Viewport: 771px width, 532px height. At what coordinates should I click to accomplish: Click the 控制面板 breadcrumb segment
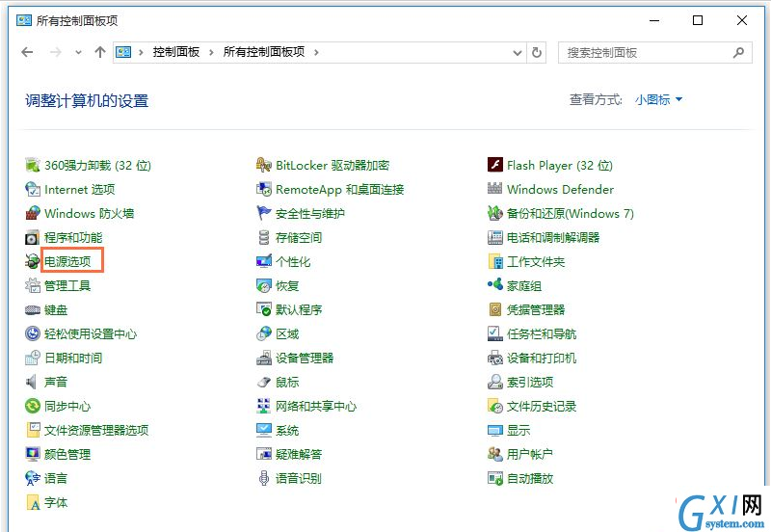coord(176,52)
